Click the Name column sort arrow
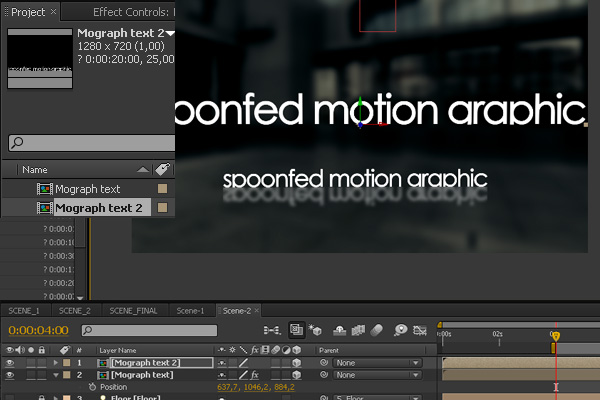The height and width of the screenshot is (400, 600). pyautogui.click(x=143, y=169)
